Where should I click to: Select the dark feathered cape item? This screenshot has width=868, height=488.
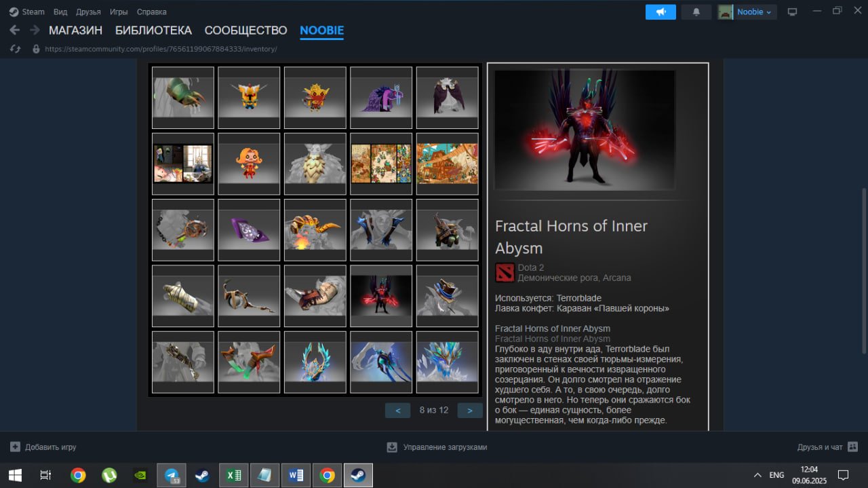pos(447,98)
